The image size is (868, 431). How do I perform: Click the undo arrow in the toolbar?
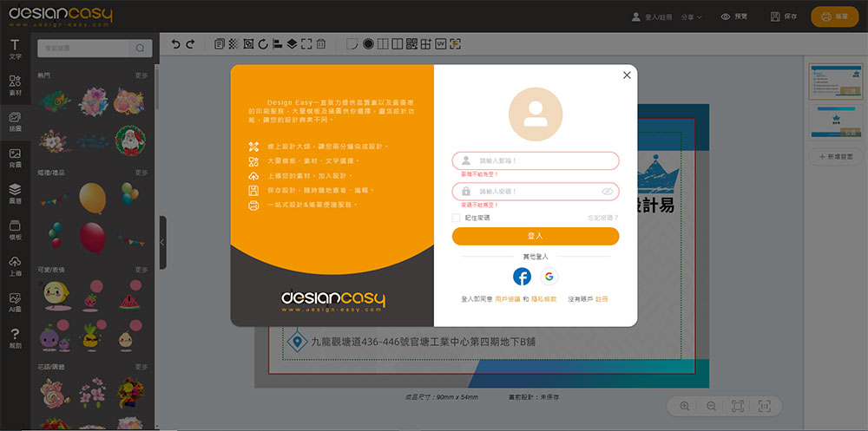point(176,44)
